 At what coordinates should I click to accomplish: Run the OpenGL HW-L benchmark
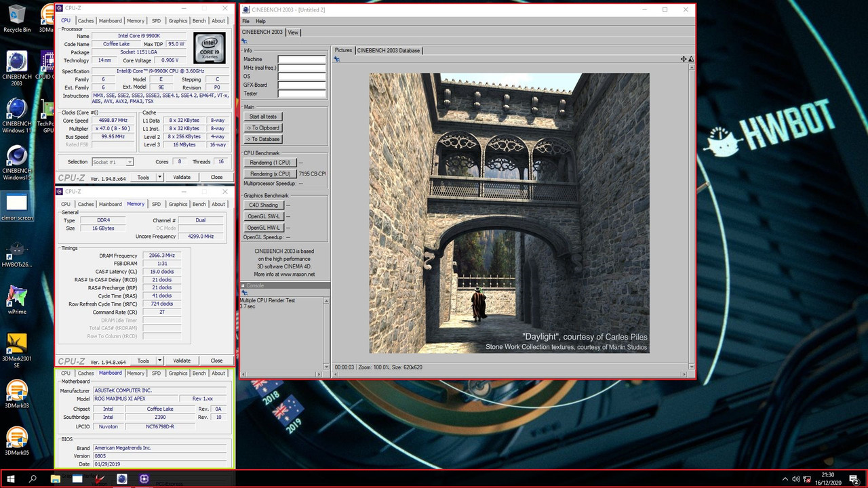[264, 228]
